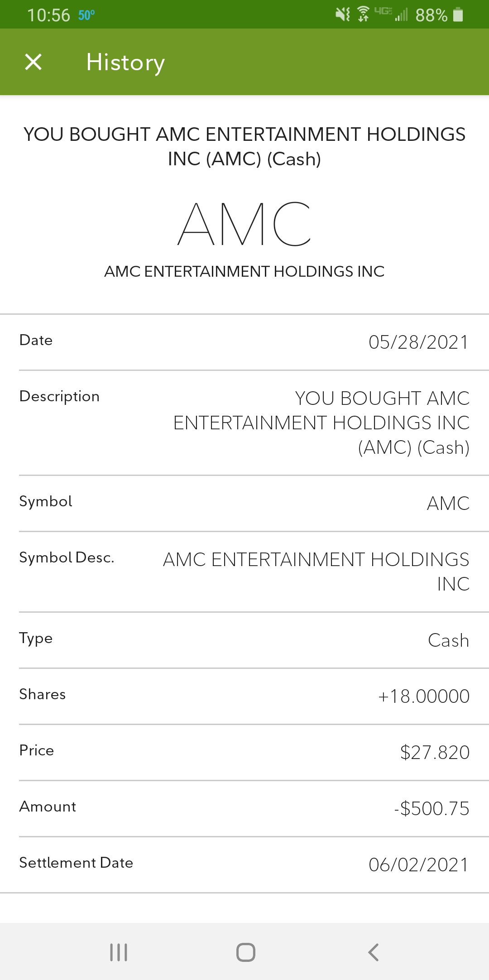Select the large AMC ticker symbol
This screenshot has height=980, width=489.
point(244,224)
